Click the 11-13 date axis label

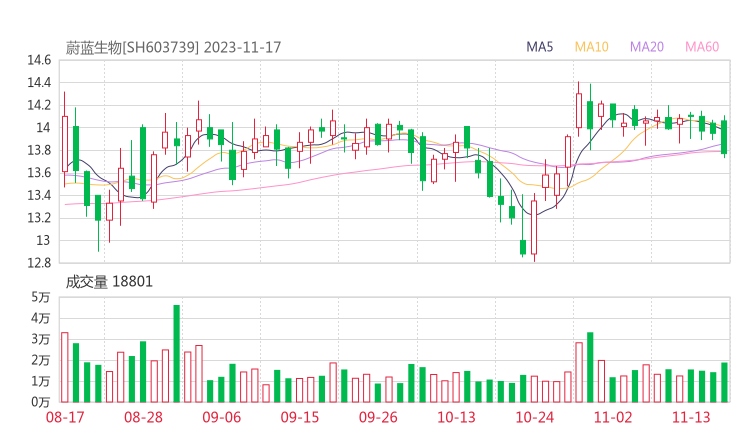click(x=691, y=417)
